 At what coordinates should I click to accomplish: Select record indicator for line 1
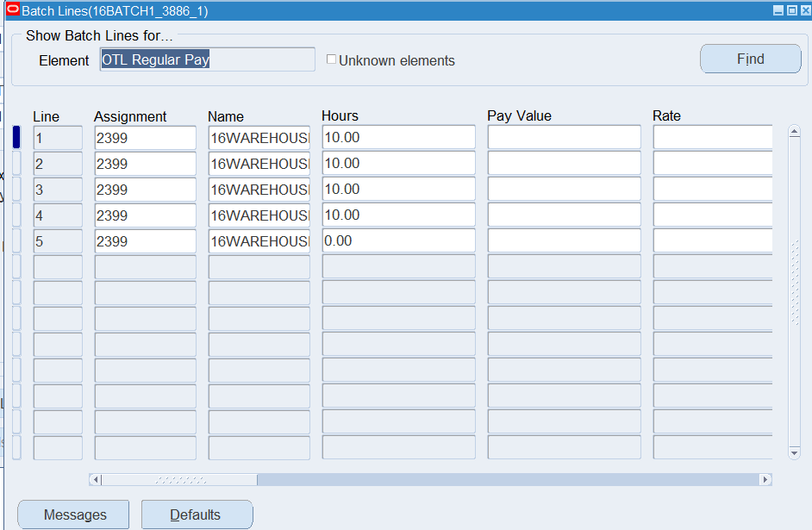click(16, 138)
